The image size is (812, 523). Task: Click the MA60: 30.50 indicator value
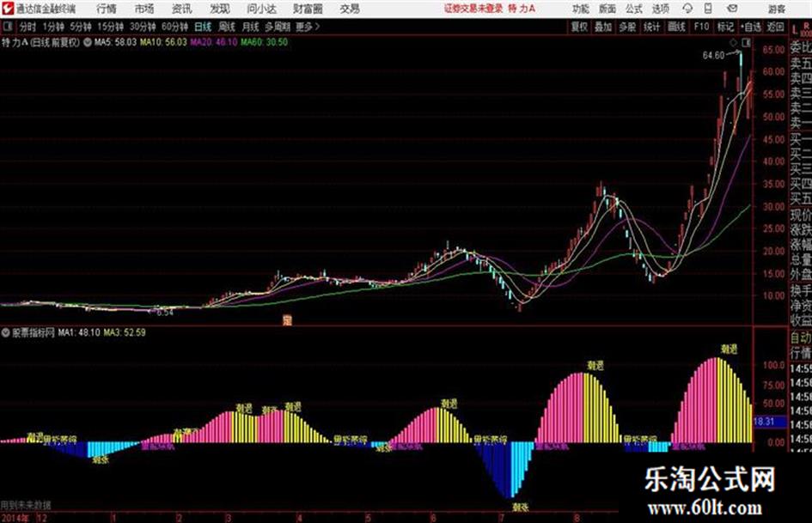point(264,42)
